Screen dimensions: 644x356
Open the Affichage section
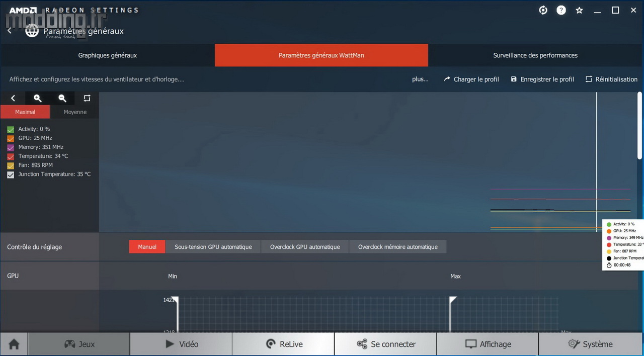point(488,344)
